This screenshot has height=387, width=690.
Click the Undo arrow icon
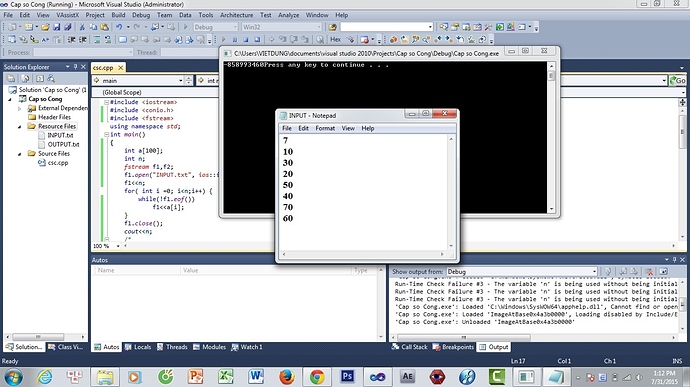(119, 27)
